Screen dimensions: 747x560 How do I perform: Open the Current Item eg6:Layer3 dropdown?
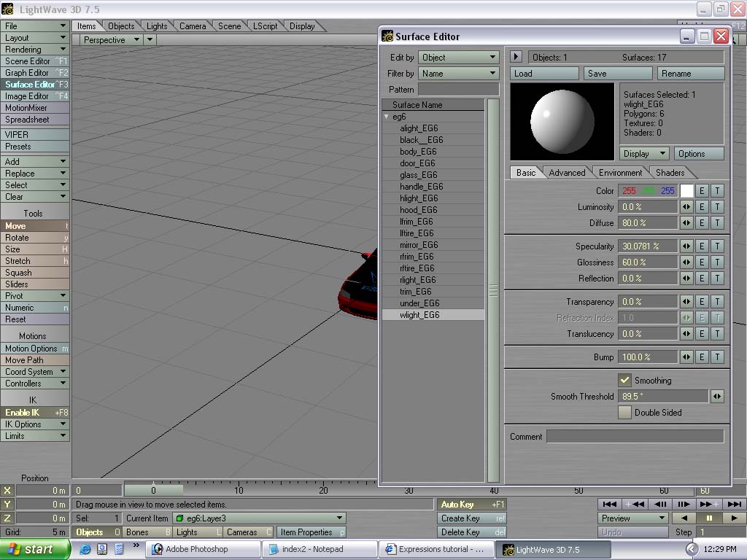259,518
